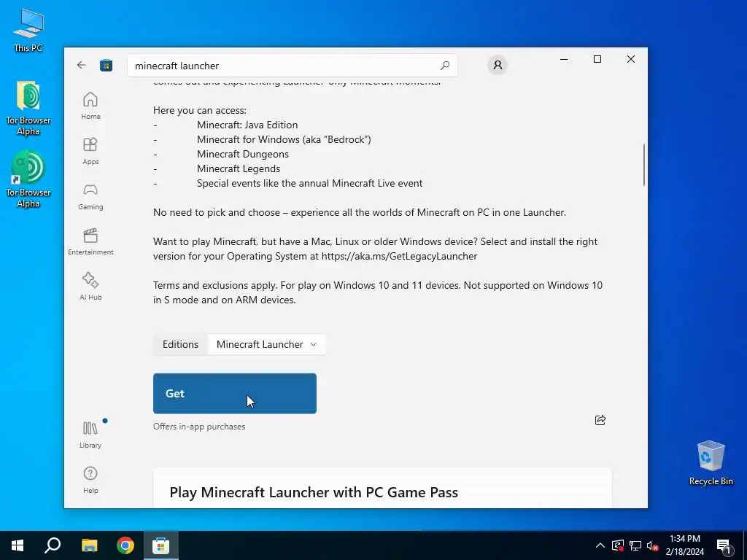Open the Apps section in sidebar
747x560 pixels.
click(90, 151)
